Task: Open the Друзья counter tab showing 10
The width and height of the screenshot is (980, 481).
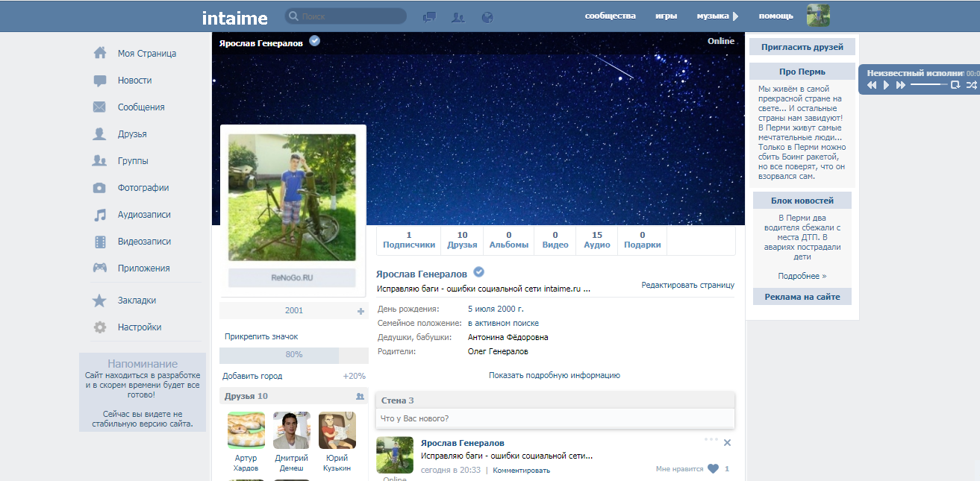Action: click(462, 240)
